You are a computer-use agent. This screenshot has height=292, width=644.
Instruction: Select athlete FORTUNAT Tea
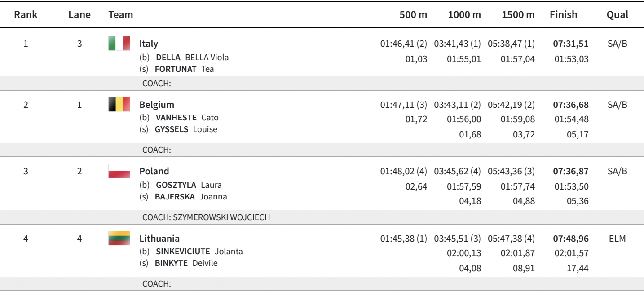tap(184, 69)
